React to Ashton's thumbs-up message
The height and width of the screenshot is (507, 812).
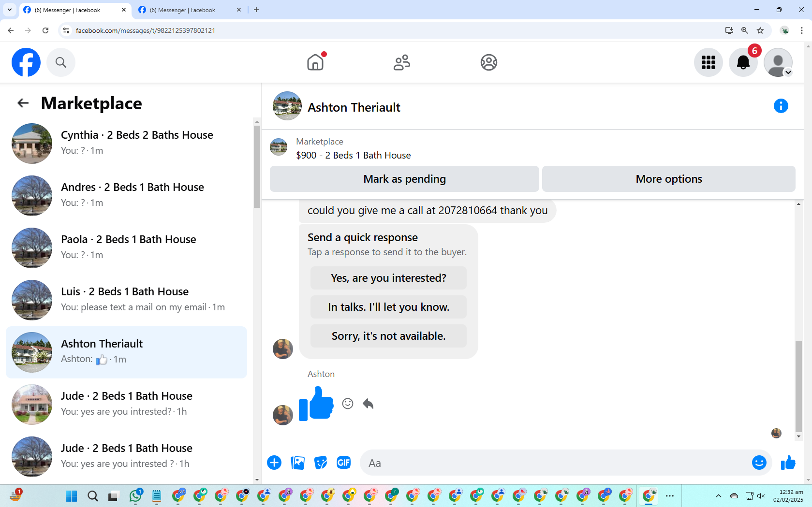348,404
